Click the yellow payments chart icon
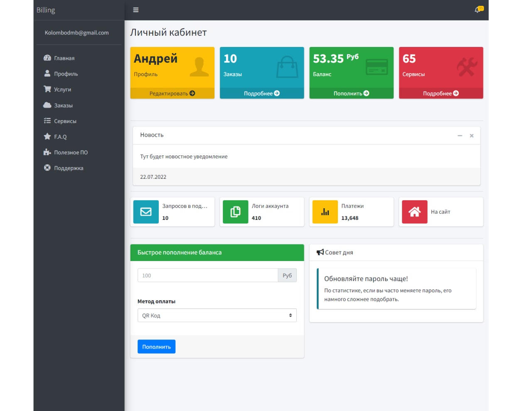Viewport: 532px width, 411px height. [325, 212]
